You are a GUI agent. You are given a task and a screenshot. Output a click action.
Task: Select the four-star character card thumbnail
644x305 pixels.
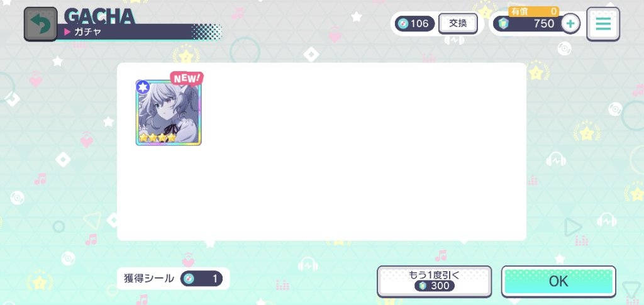pyautogui.click(x=169, y=113)
